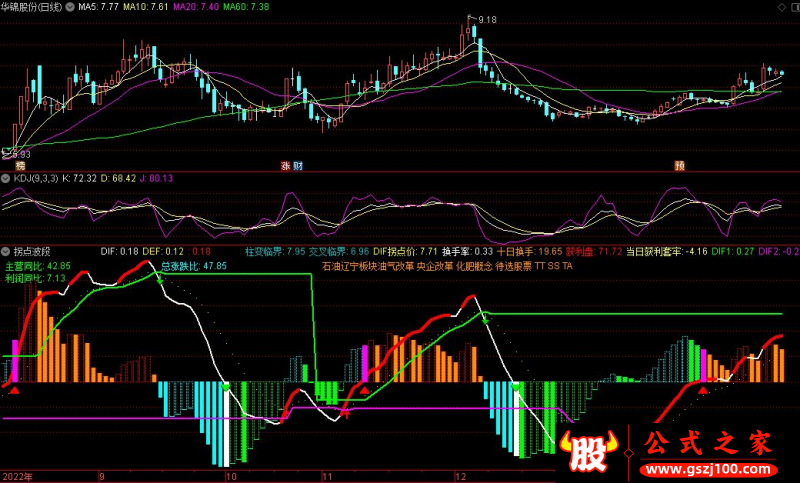The image size is (800, 483).
Task: Click the DIF: 0.18 value
Action: click(x=119, y=251)
